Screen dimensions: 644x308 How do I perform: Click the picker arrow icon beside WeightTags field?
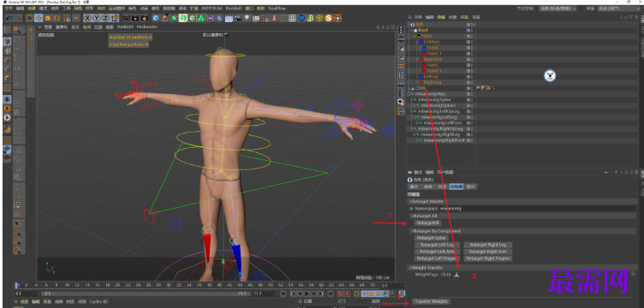click(x=634, y=274)
